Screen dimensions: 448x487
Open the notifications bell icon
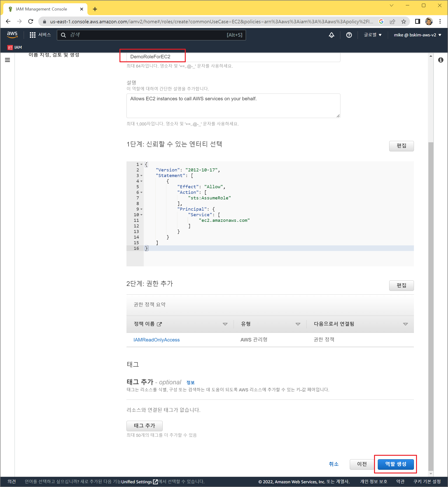click(x=331, y=35)
